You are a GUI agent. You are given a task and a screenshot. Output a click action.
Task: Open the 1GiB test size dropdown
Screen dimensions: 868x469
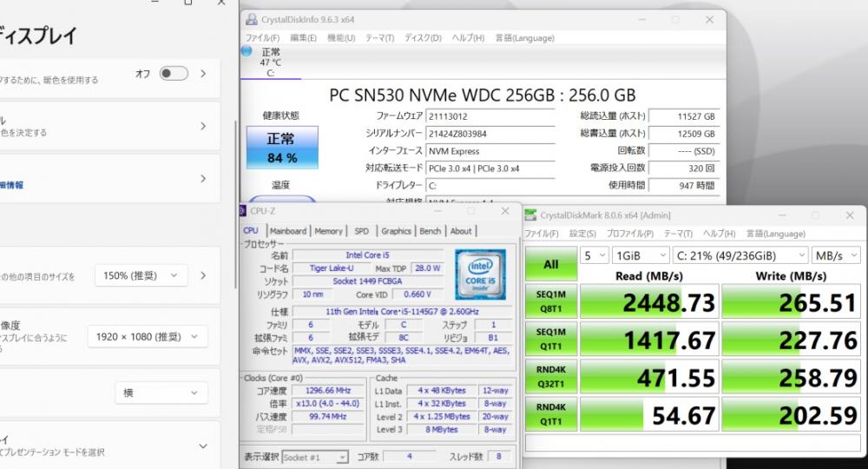click(x=641, y=256)
